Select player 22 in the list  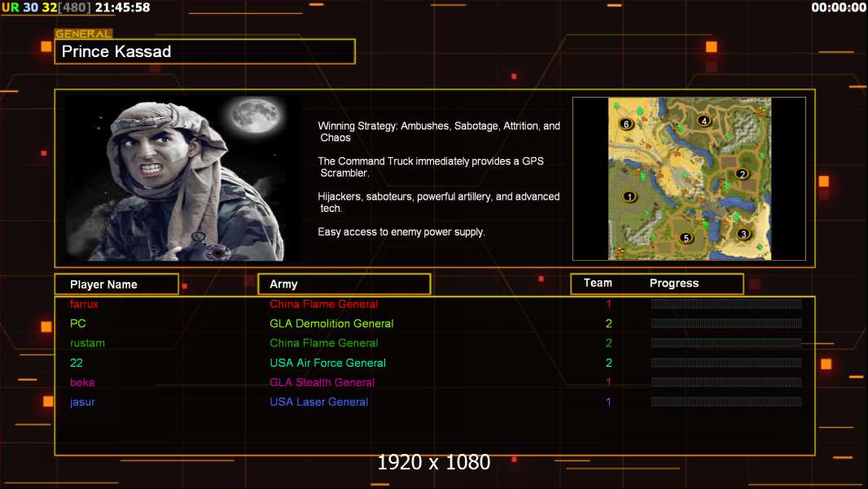tap(77, 363)
